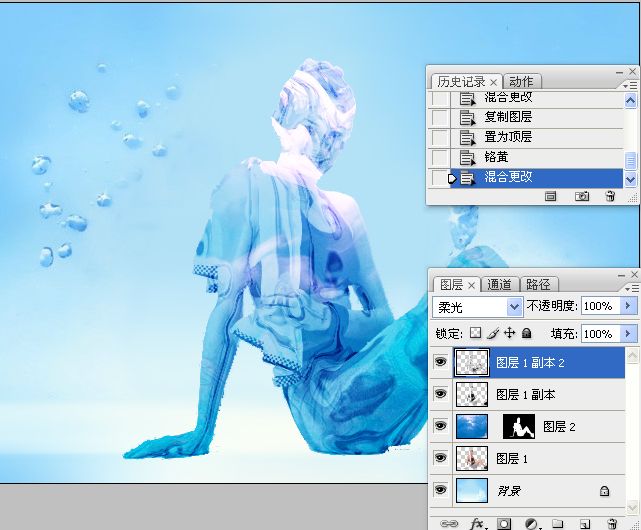Screen dimensions: 641x530
Task: Select the 图层 2 mask thumbnail
Action: click(x=518, y=427)
